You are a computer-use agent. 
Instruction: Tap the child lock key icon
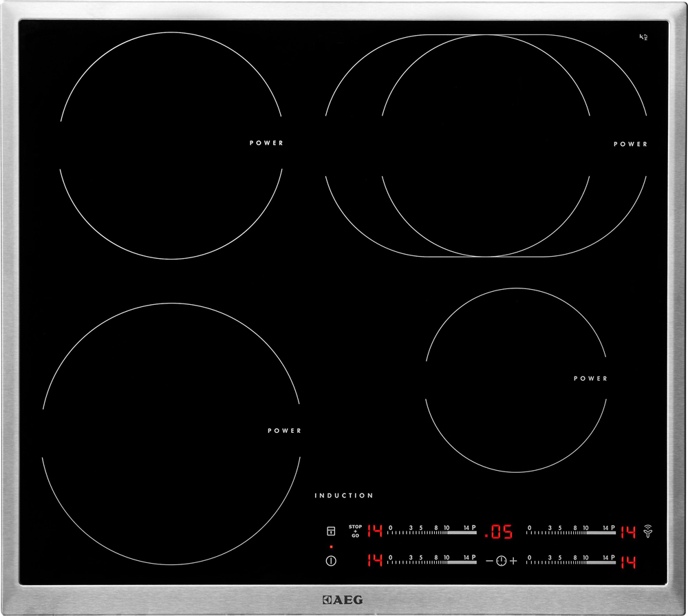tap(332, 531)
